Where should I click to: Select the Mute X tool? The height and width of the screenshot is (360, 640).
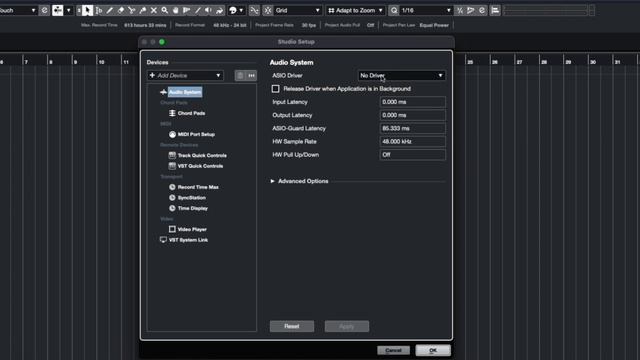pyautogui.click(x=153, y=10)
